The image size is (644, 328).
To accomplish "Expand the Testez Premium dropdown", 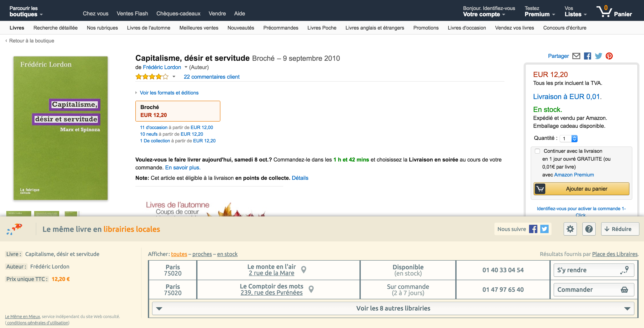I will (x=540, y=11).
